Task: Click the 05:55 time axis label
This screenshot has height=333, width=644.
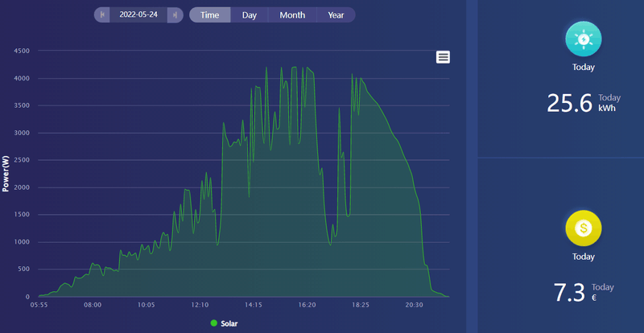Action: click(x=39, y=305)
